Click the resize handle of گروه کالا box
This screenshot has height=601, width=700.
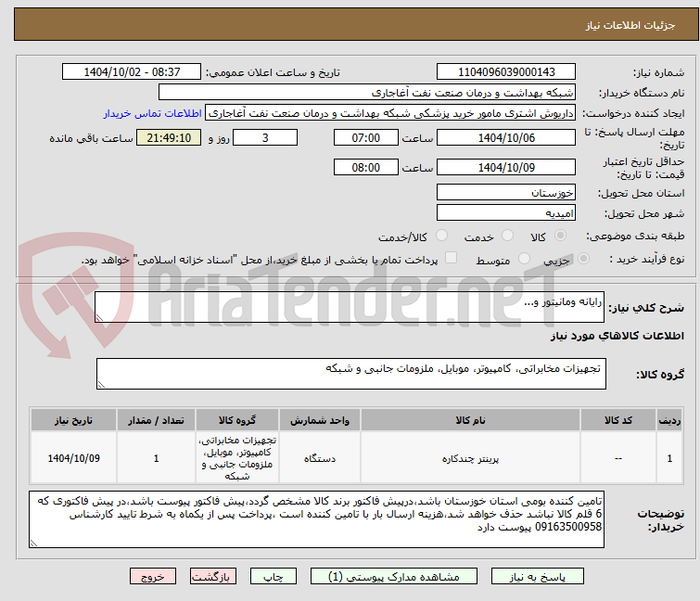pos(101,385)
